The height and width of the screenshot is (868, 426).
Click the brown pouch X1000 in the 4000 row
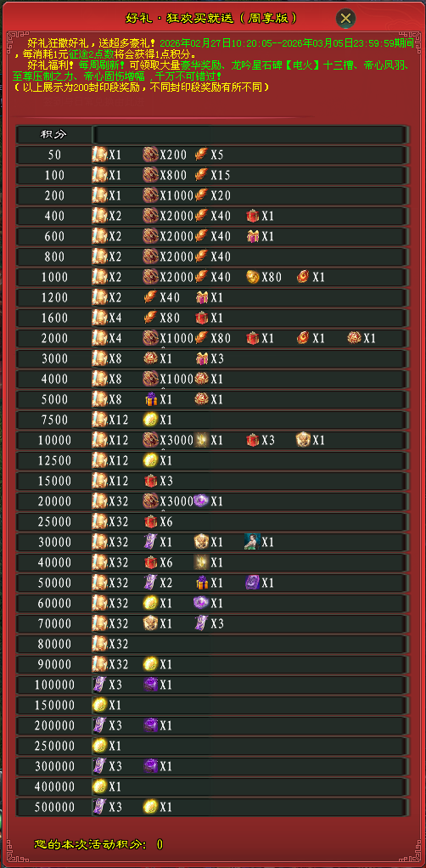(150, 379)
